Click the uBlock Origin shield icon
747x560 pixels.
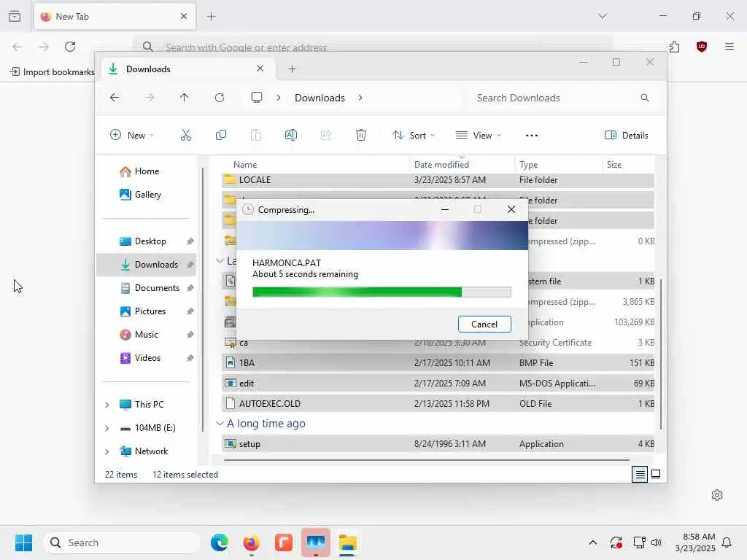point(701,47)
